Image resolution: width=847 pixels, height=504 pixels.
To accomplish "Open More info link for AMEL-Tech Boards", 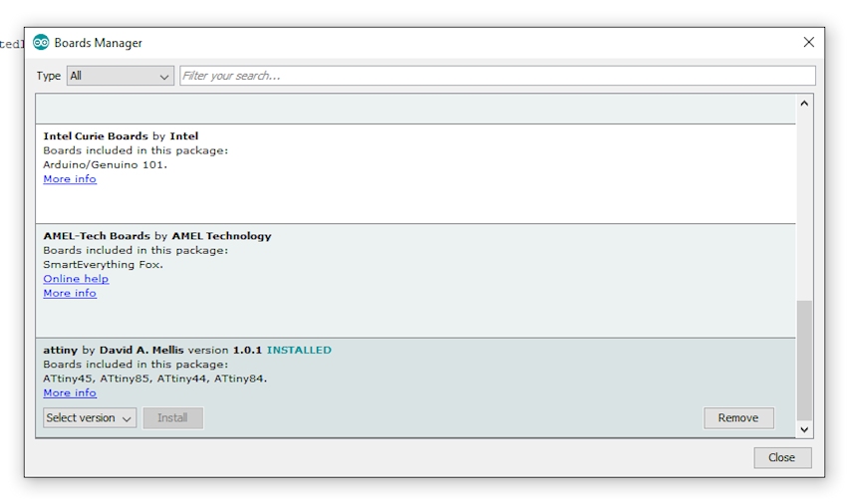I will 70,293.
